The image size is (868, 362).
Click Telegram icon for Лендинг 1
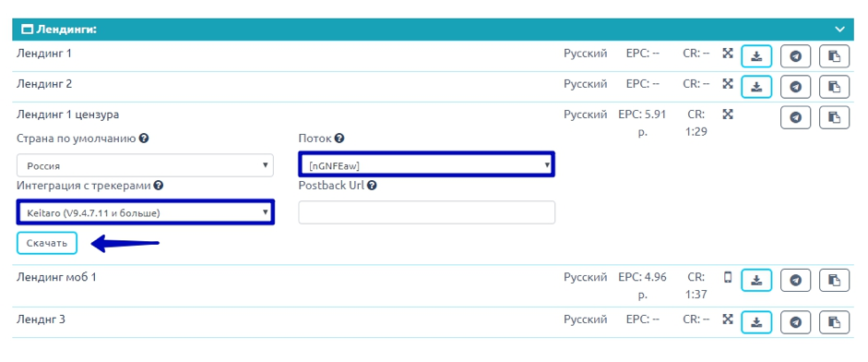click(x=795, y=56)
